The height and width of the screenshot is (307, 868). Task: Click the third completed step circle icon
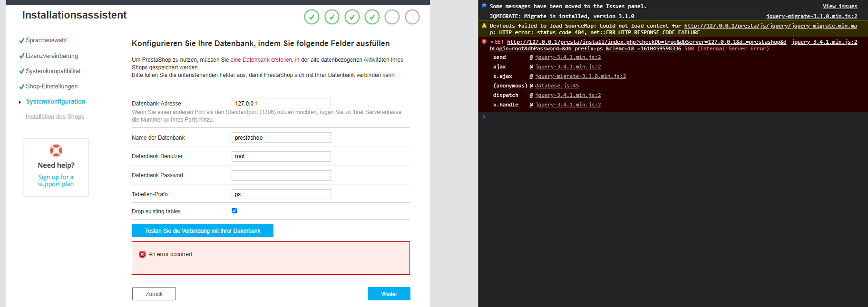pos(352,17)
